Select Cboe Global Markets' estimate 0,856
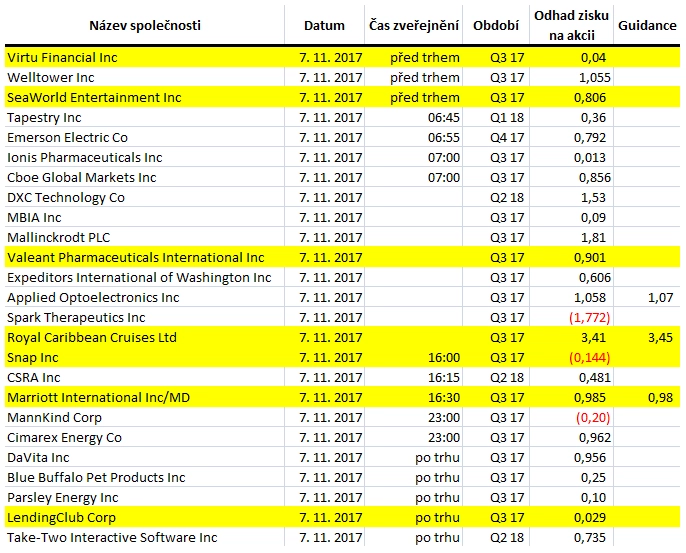This screenshot has width=686, height=553. (595, 178)
